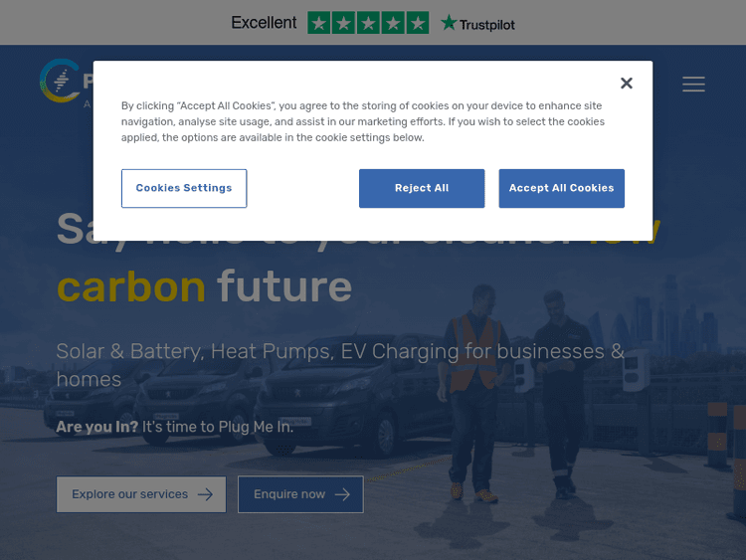Open Explore our services
Screen dimensions: 746x560
click(141, 494)
